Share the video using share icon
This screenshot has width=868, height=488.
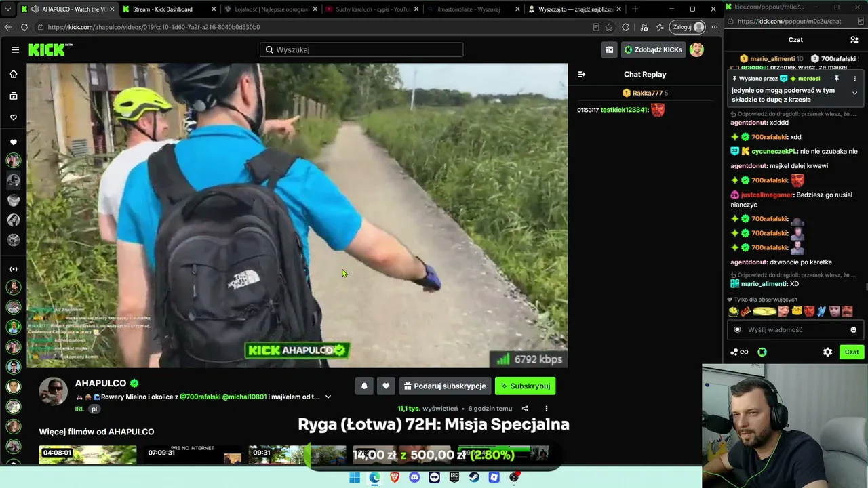[525, 409]
